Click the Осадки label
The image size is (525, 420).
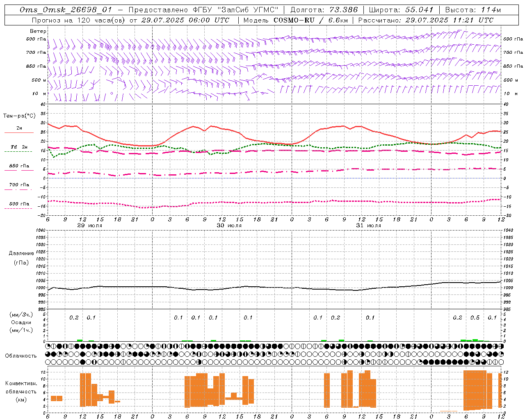pos(21,322)
